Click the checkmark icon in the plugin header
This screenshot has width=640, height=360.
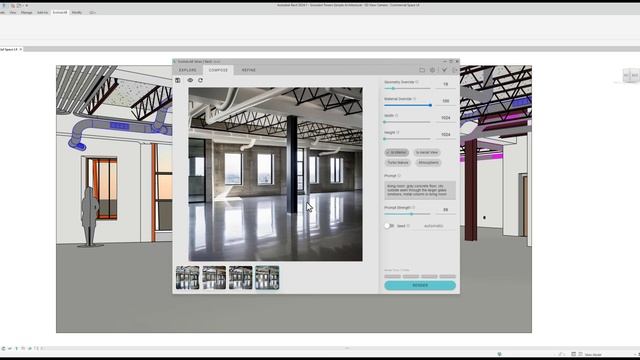coord(444,70)
